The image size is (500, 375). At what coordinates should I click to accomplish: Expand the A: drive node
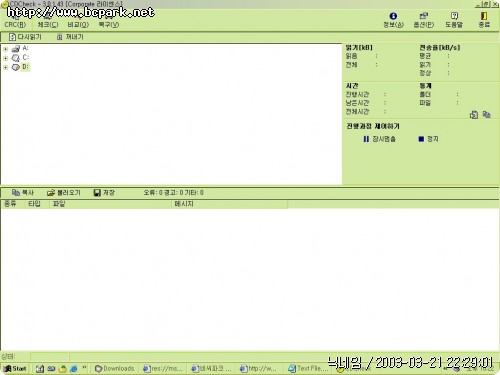pyautogui.click(x=5, y=49)
